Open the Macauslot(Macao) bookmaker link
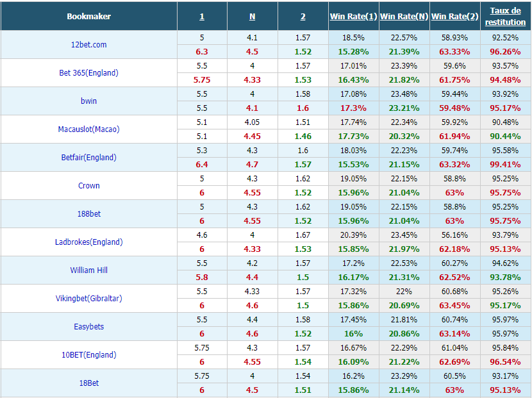 pyautogui.click(x=88, y=129)
